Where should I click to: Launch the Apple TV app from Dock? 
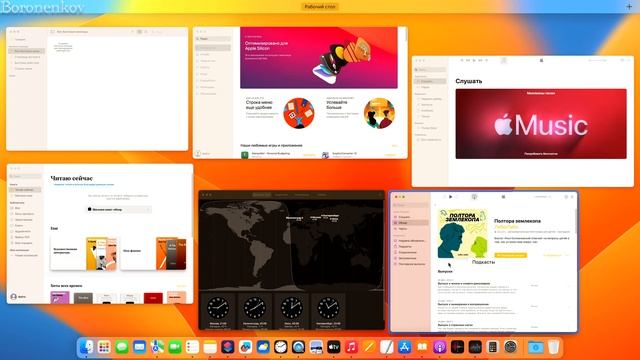(x=333, y=347)
